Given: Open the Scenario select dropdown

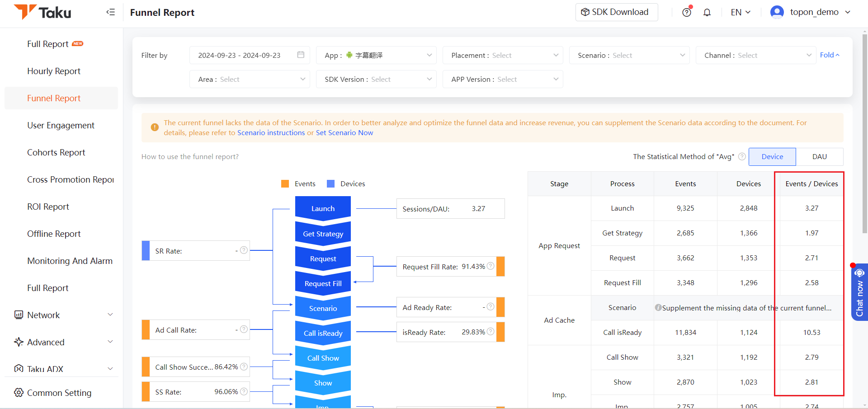Looking at the screenshot, I should (629, 55).
